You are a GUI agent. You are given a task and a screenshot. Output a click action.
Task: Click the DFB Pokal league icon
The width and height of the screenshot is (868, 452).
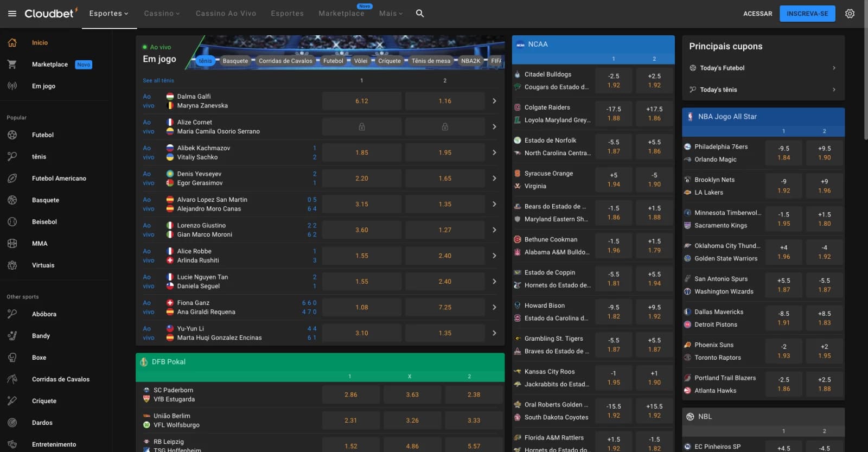[x=144, y=362]
